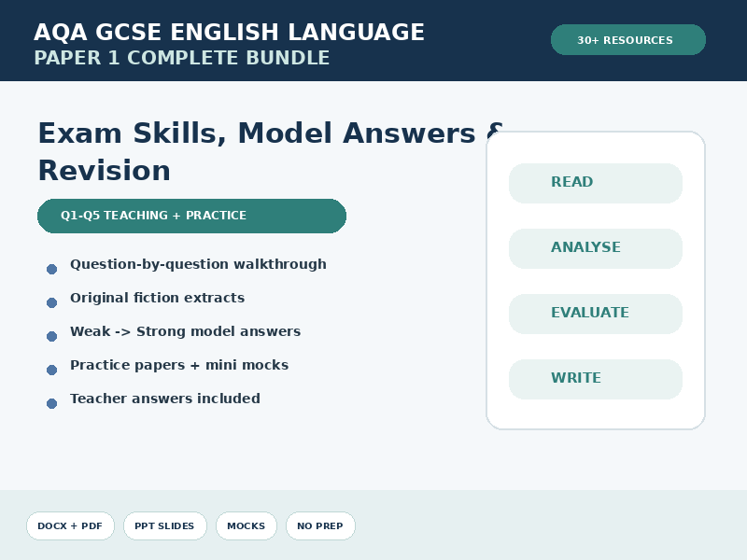Click the AQA GCSE ENGLISH LANGUAGE title
Image resolution: width=747 pixels, height=560 pixels.
pyautogui.click(x=229, y=33)
